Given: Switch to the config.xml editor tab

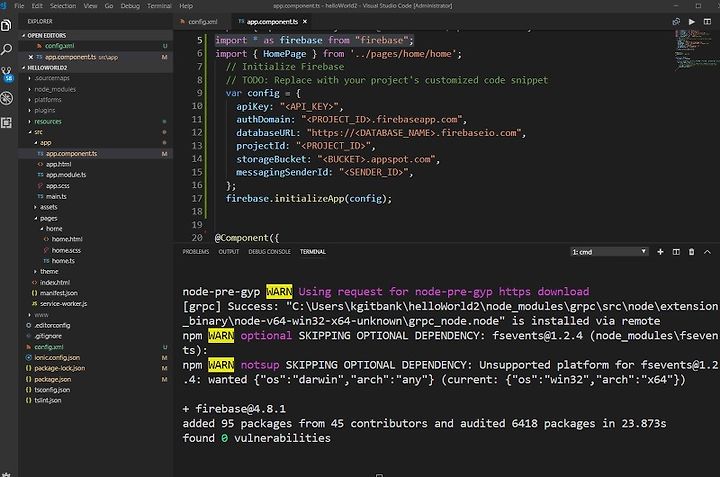Looking at the screenshot, I should (x=199, y=22).
